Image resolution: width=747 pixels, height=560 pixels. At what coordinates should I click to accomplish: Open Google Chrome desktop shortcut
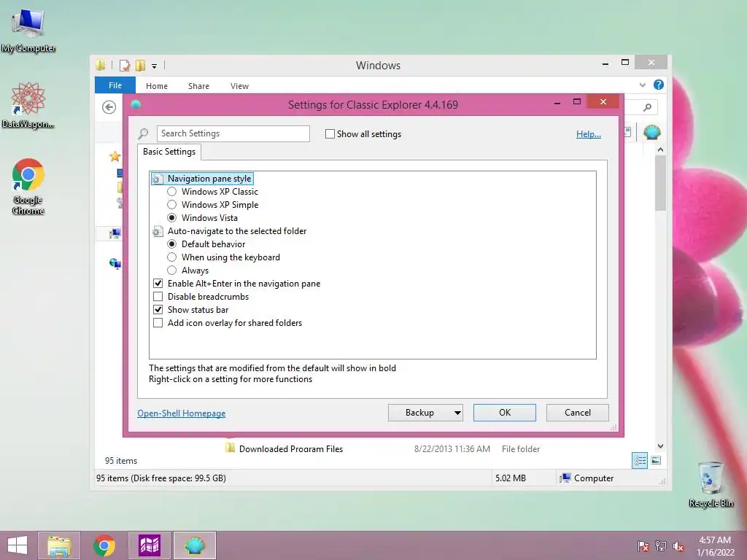click(28, 186)
